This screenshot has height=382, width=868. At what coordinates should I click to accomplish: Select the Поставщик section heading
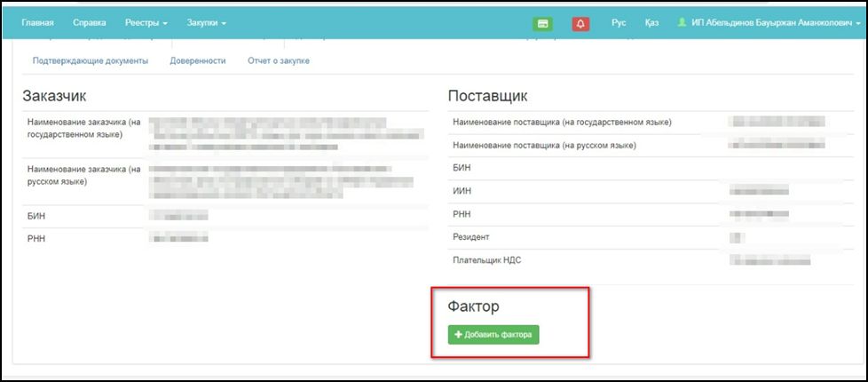coord(487,96)
